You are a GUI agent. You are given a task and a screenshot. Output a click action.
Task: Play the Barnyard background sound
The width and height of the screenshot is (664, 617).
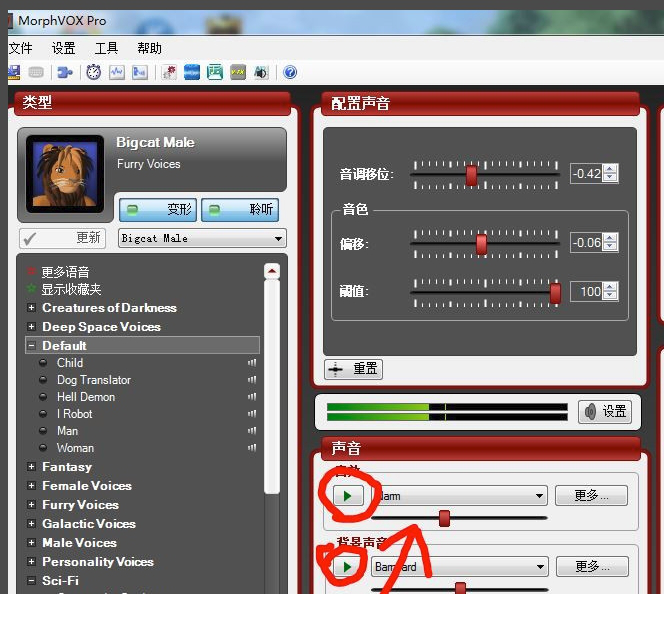pos(348,567)
